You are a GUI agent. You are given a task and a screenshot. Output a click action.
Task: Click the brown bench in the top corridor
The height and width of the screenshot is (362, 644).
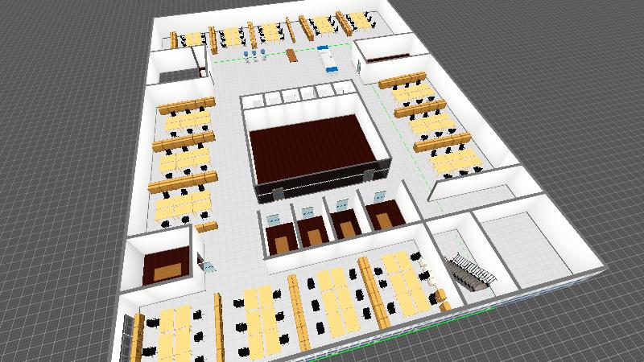291,56
